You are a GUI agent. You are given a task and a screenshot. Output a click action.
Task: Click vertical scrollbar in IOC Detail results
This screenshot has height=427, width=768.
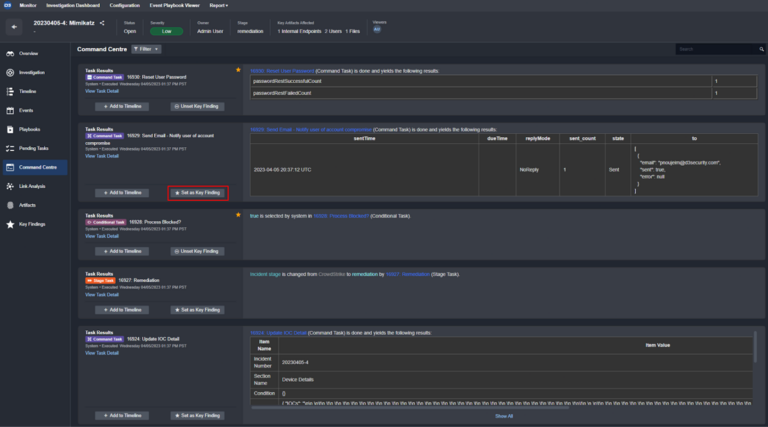755,348
